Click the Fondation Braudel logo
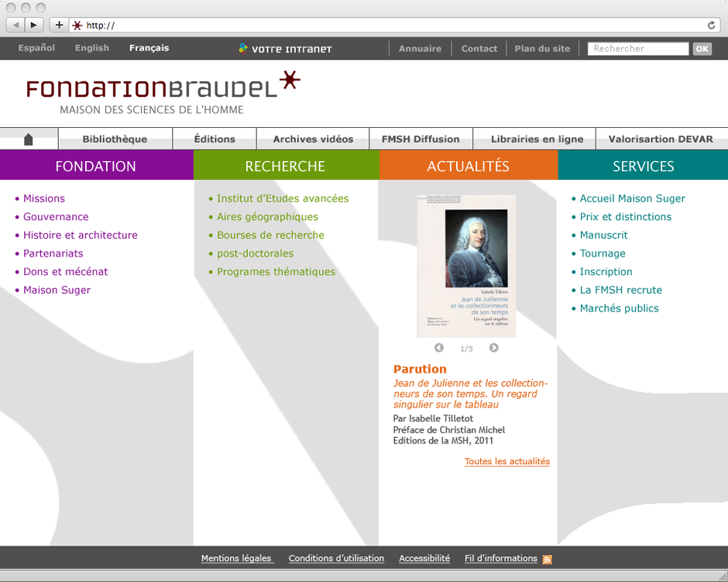Viewport: 728px width, 582px height. 163,92
